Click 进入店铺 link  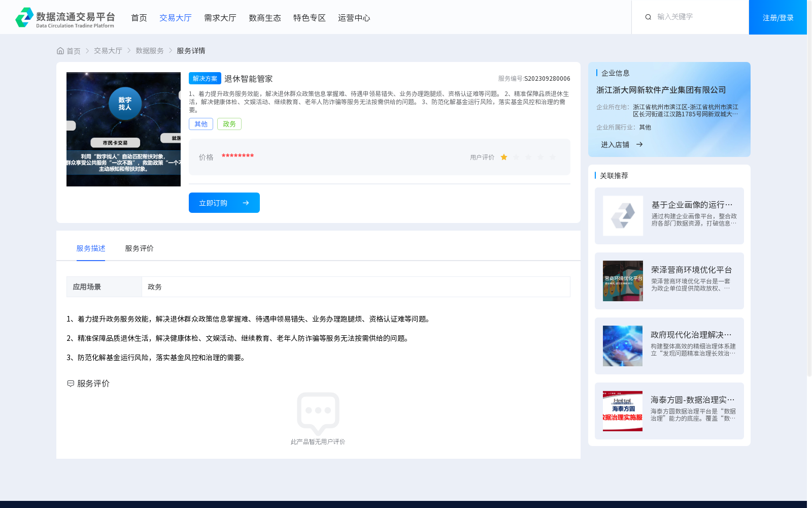pos(615,144)
